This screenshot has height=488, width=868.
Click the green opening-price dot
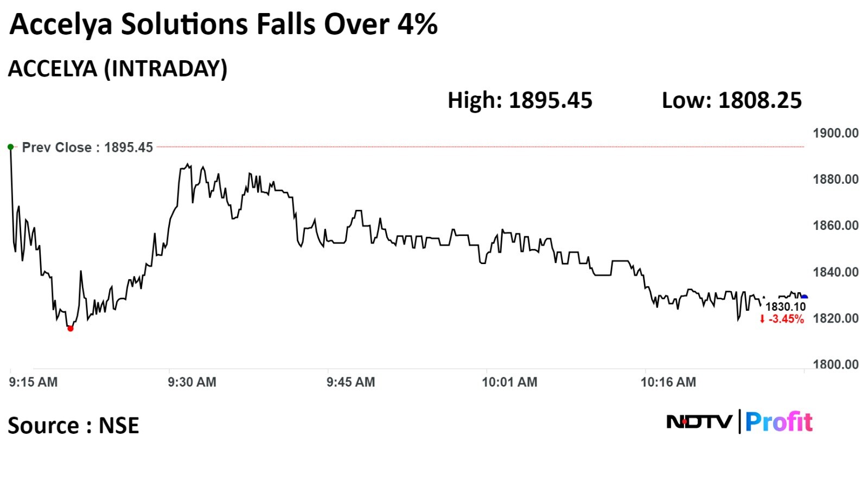pyautogui.click(x=10, y=147)
